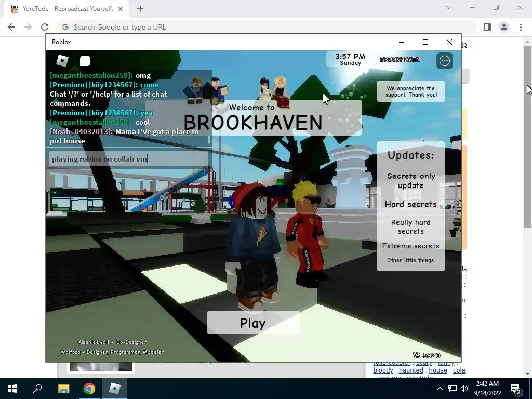Image resolution: width=532 pixels, height=399 pixels.
Task: Click the 'house' tag link
Action: pyautogui.click(x=438, y=370)
